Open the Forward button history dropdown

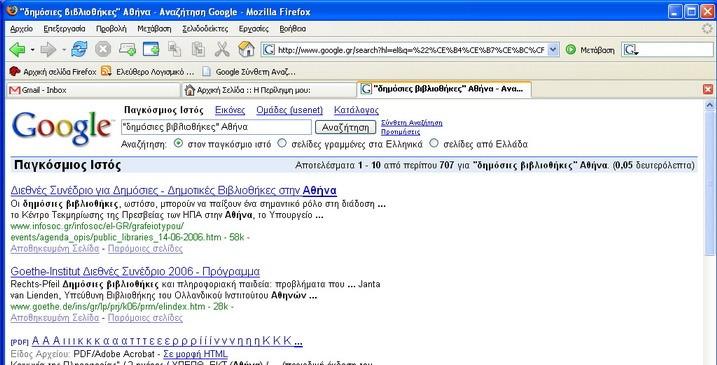tap(64, 49)
